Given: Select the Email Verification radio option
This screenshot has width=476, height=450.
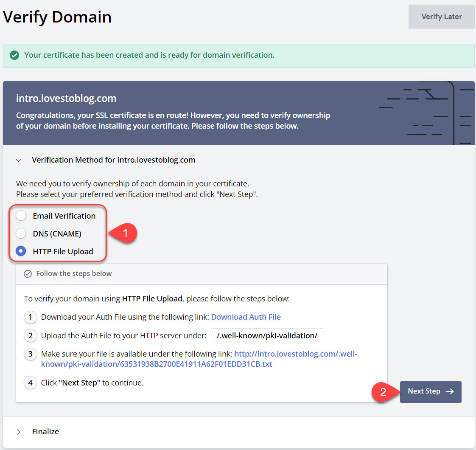Looking at the screenshot, I should (x=21, y=216).
